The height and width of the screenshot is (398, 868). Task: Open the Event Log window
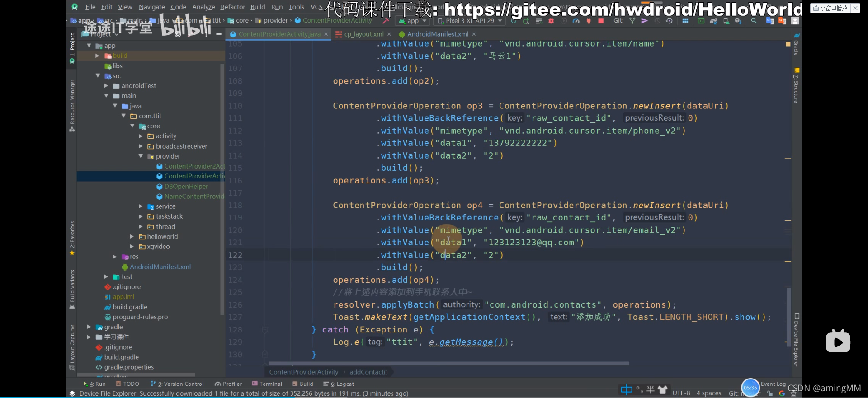(x=773, y=384)
